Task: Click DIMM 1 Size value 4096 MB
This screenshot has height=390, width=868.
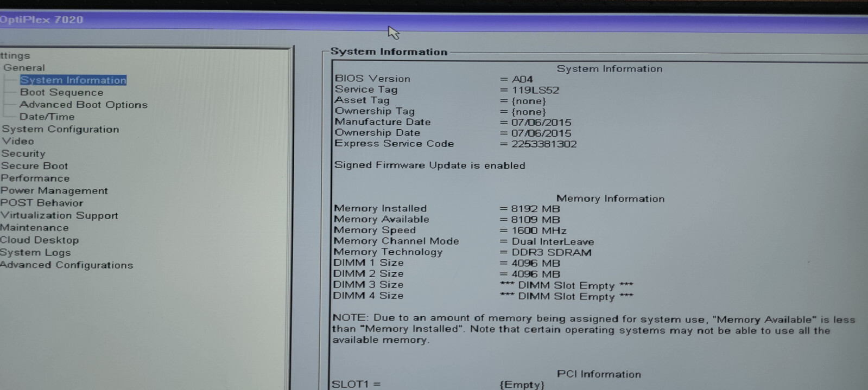Action: (535, 264)
